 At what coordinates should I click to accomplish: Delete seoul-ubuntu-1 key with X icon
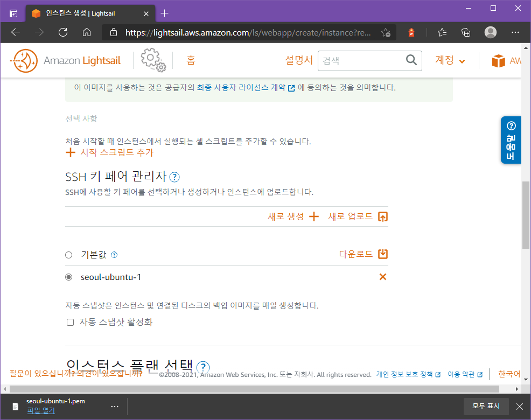click(x=383, y=277)
